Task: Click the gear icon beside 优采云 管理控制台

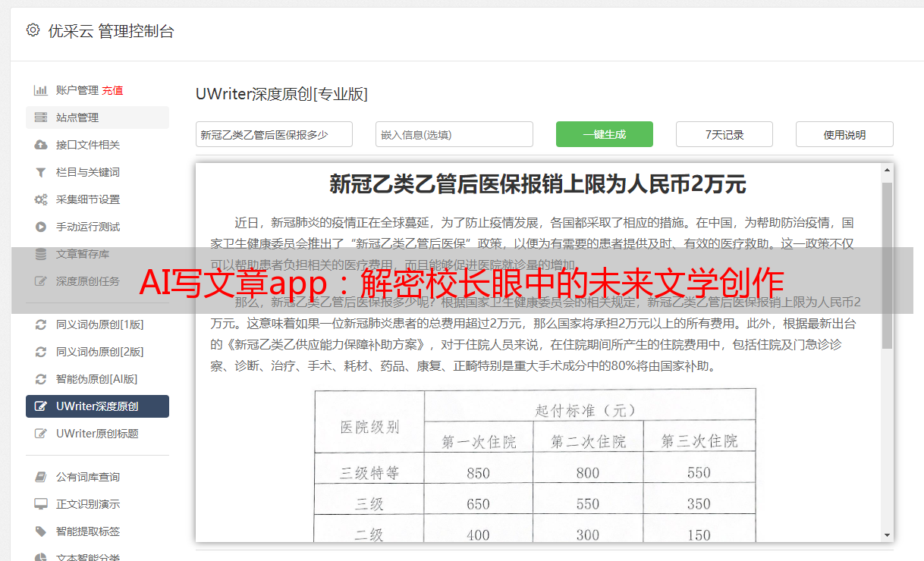Action: [x=33, y=30]
